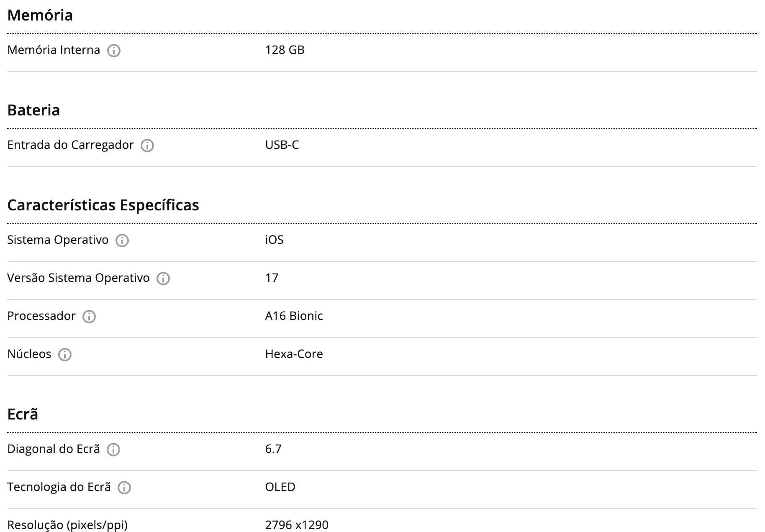Show Tecnologia do Ecrã info tooltip
Screen dimensions: 765x532
pyautogui.click(x=124, y=488)
